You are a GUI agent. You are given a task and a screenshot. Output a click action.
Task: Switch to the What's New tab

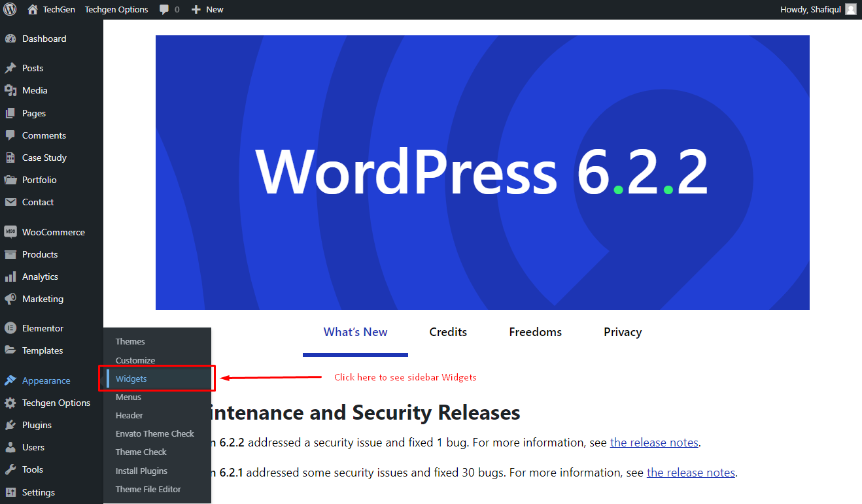[x=355, y=332]
